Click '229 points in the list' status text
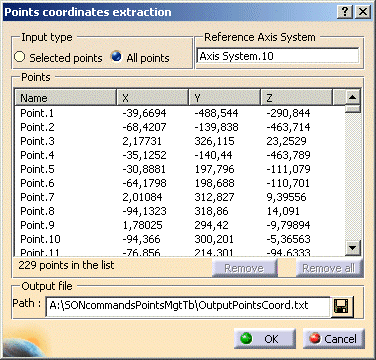Viewport: 376px width, 360px height. pos(66,265)
